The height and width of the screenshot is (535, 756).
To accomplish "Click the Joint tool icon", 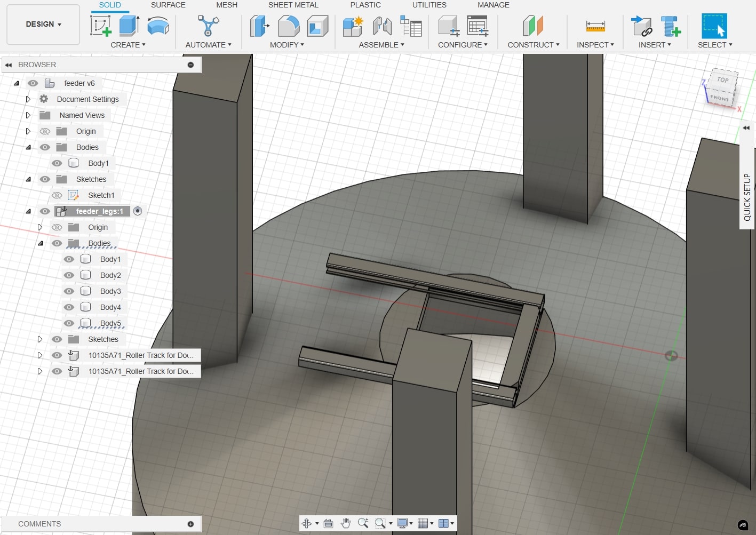I will [x=382, y=26].
